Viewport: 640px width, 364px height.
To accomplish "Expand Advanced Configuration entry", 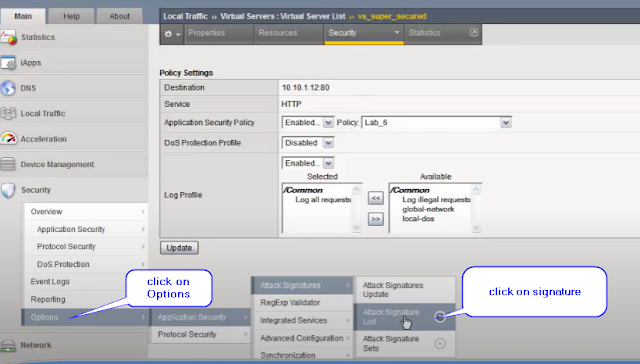I will tap(302, 338).
